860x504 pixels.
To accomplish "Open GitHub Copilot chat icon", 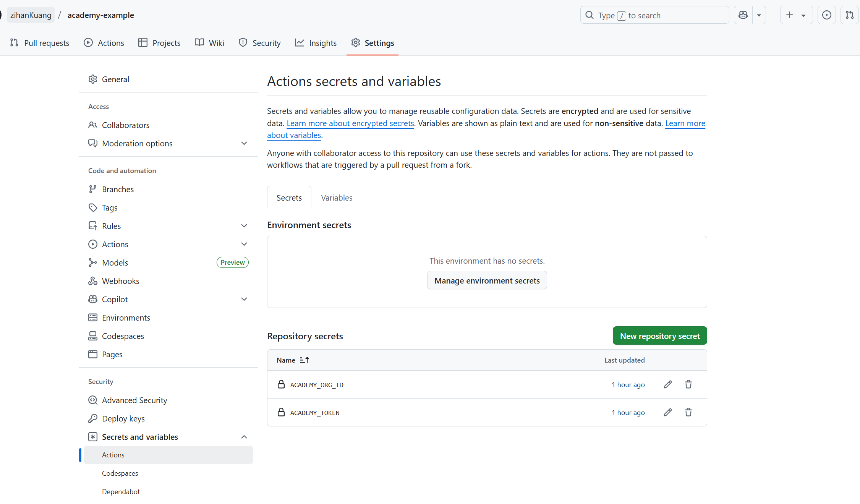I will point(743,15).
